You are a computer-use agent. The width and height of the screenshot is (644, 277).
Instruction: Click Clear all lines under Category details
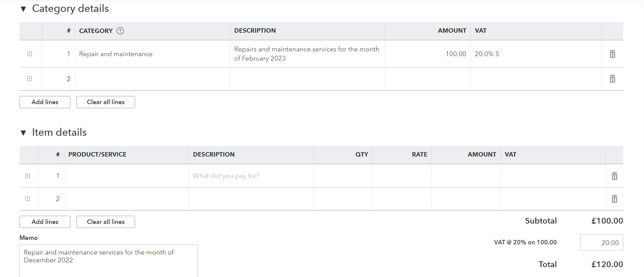(105, 102)
